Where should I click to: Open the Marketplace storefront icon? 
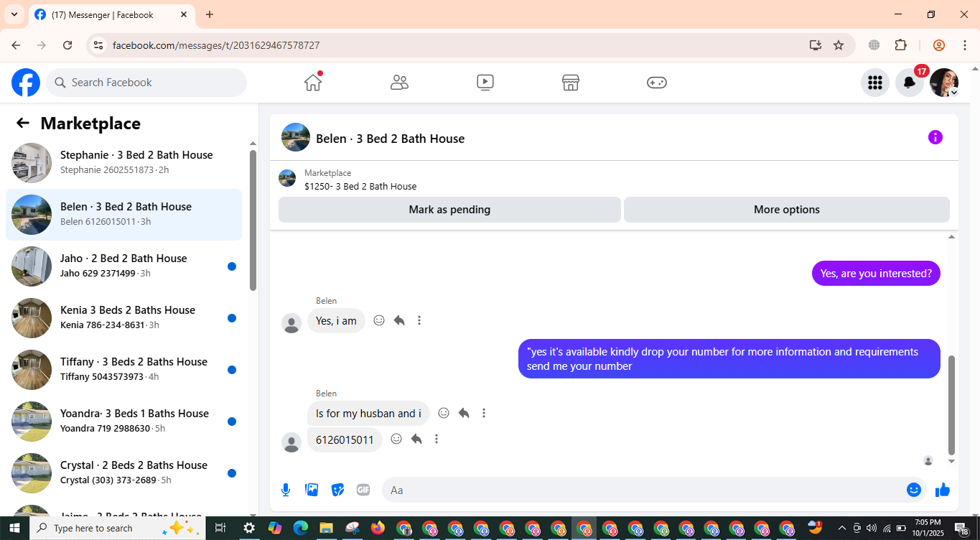pyautogui.click(x=571, y=83)
